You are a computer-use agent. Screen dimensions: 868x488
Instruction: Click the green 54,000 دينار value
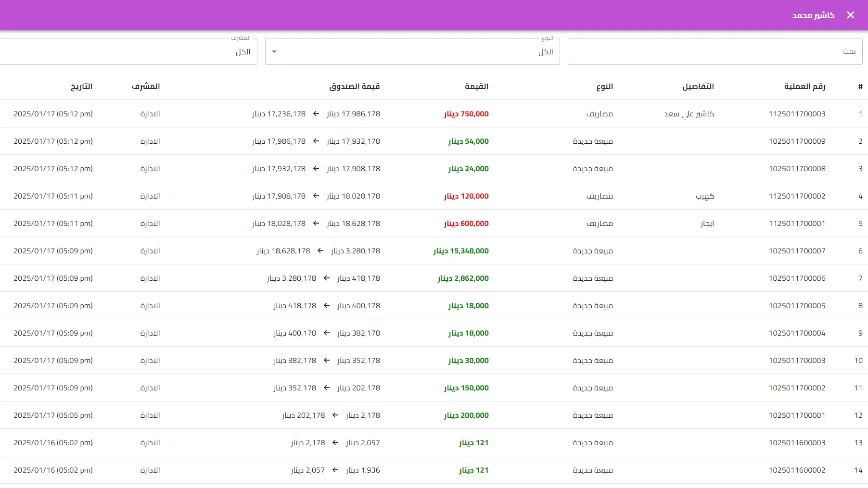tap(469, 141)
